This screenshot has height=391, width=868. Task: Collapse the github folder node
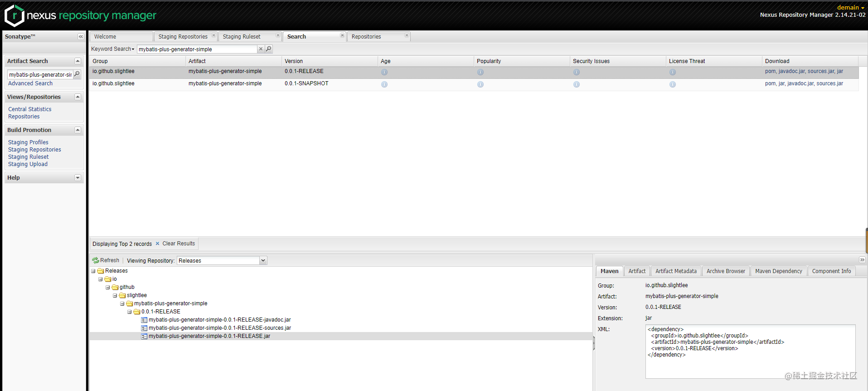[x=108, y=288]
